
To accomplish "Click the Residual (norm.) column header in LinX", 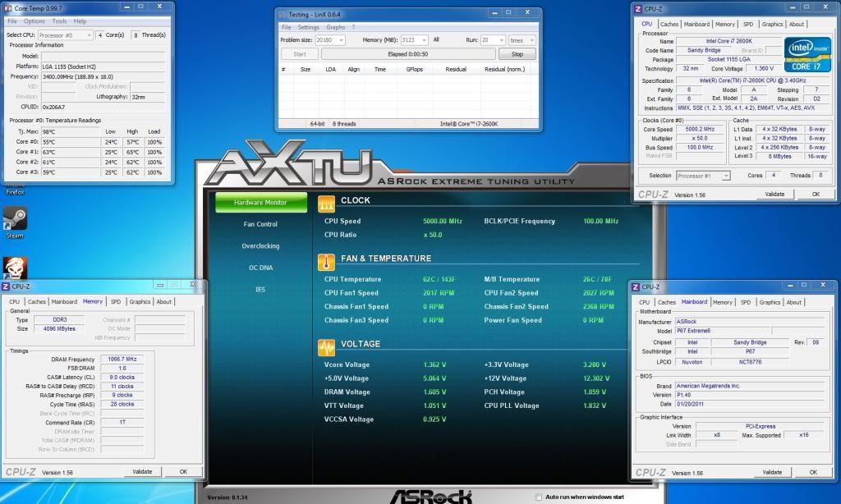I will [x=505, y=69].
